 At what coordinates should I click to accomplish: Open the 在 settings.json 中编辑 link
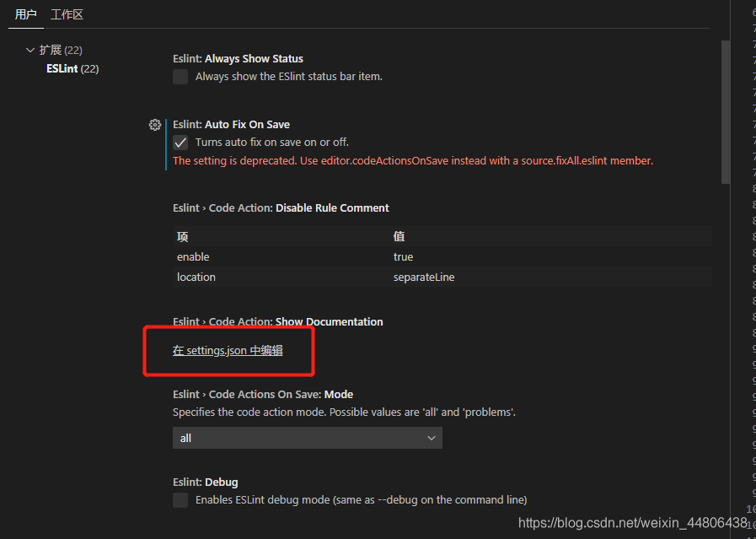click(x=228, y=350)
